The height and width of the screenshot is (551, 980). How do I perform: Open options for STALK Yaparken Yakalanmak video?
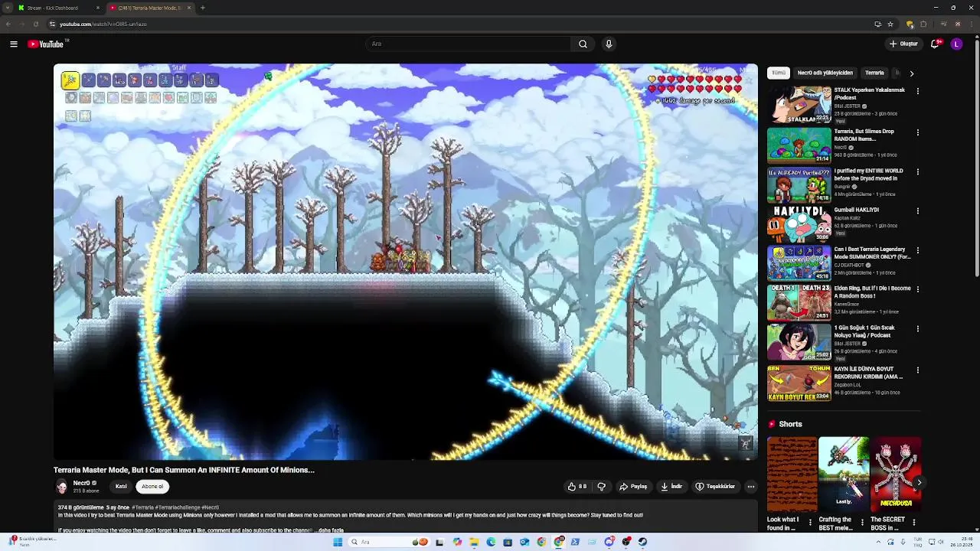tap(917, 91)
